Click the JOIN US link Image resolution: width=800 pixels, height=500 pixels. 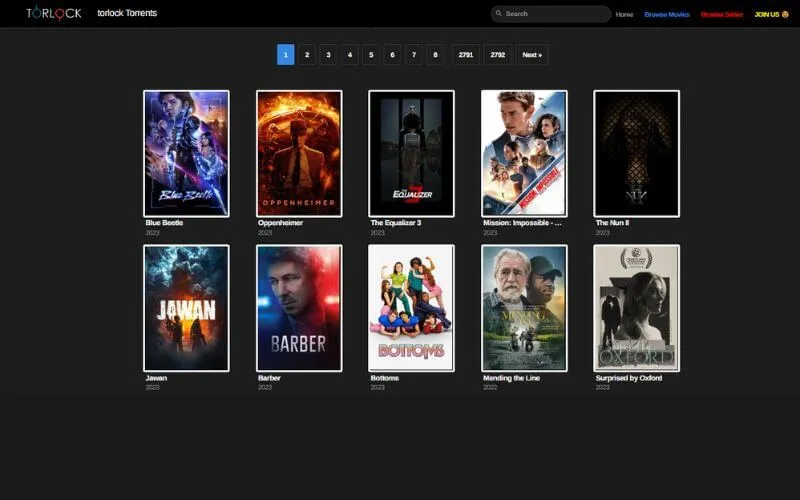pos(771,14)
